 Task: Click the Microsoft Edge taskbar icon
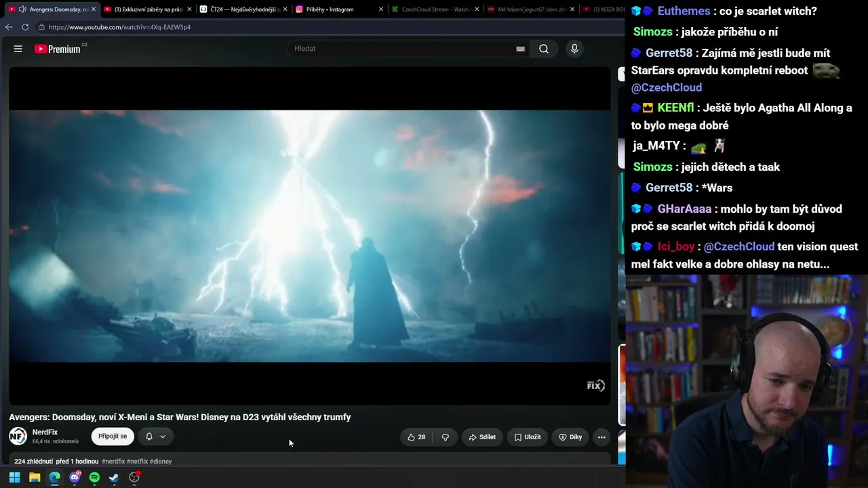[54, 477]
